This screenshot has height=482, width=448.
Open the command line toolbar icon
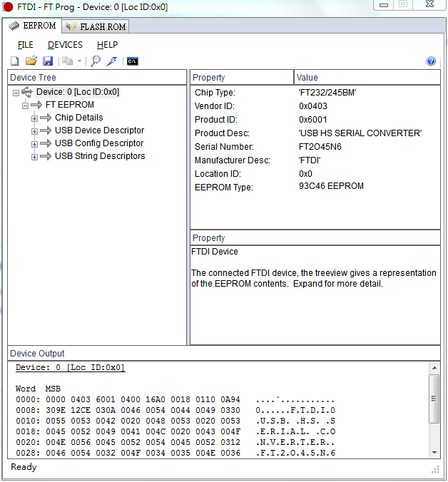(x=133, y=61)
